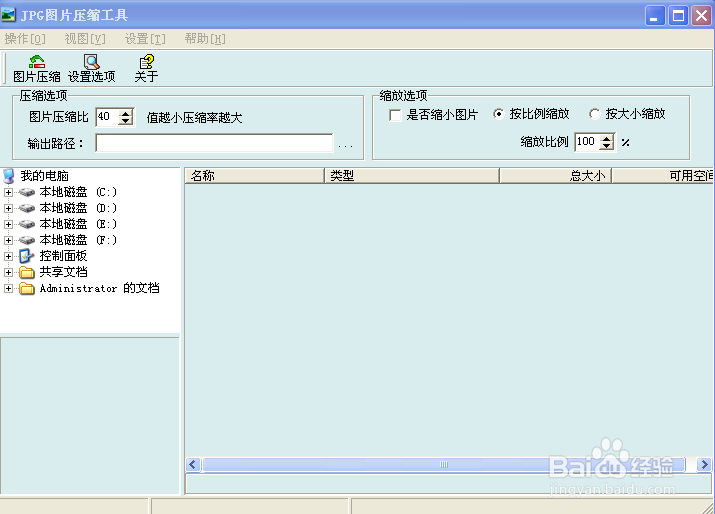715x514 pixels.
Task: Click the 图片压缩比 value field showing 40
Action: pos(107,117)
